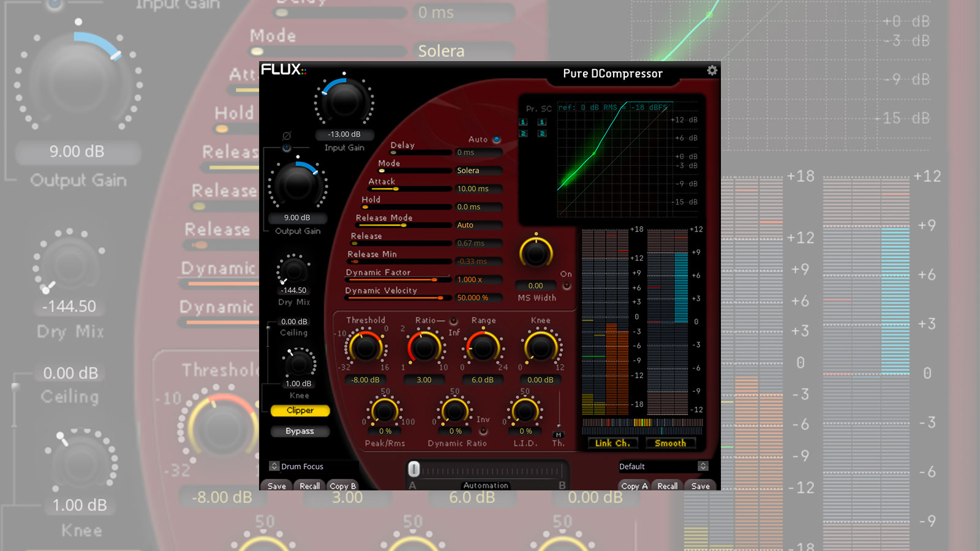The image size is (980, 551).
Task: Click the Delay slider
Action: click(x=420, y=152)
